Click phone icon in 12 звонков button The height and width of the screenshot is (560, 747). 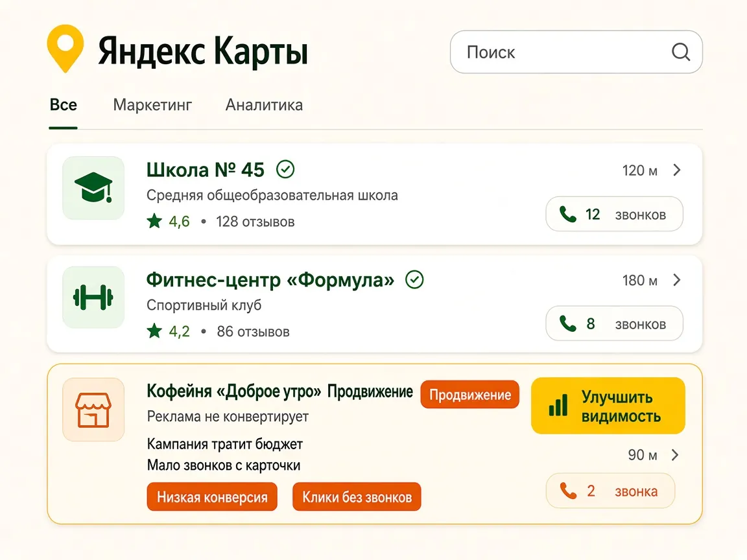[567, 215]
